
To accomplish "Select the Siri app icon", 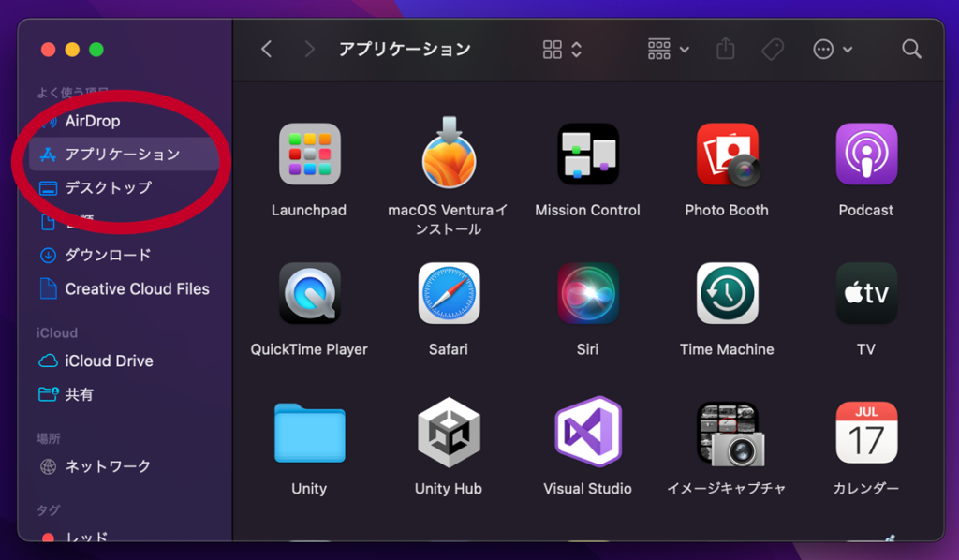I will (588, 293).
